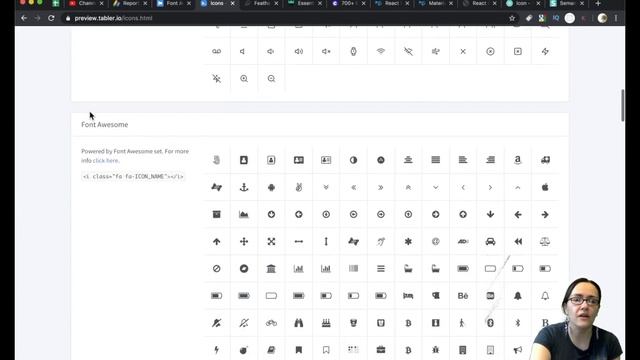Select the wind icon
Viewport: 640px width, 360px height.
(x=436, y=51)
